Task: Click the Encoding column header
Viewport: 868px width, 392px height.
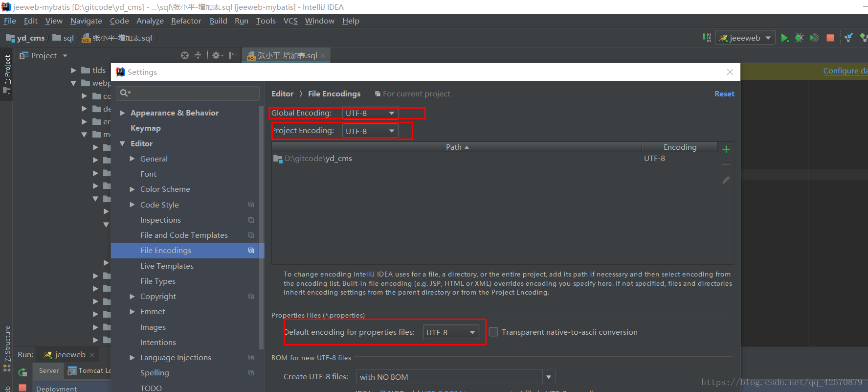Action: pos(680,147)
